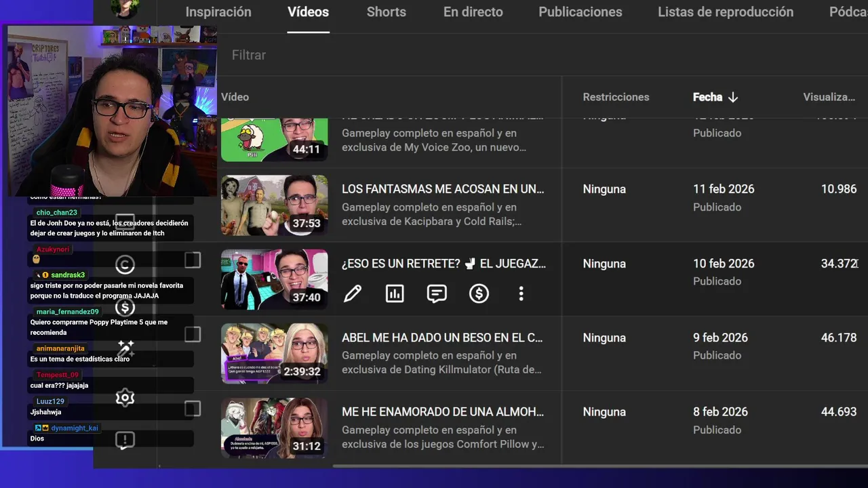The image size is (868, 488).
Task: Open video title ¿ESO ES UN RETRETE? EL JUEGAZ...
Action: (443, 264)
